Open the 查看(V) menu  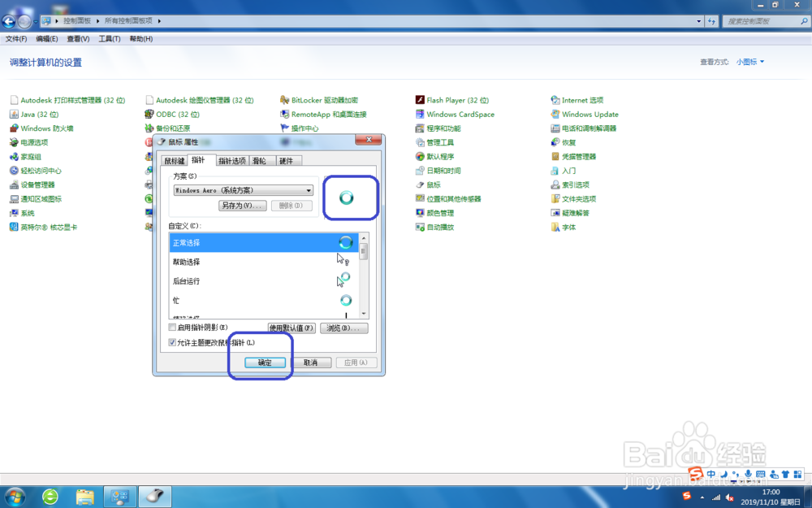point(78,39)
